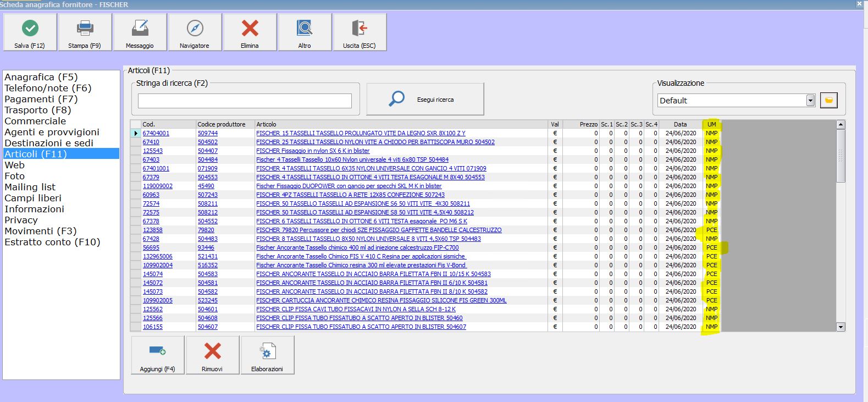
Task: Open the Elaborazioni button
Action: (x=267, y=355)
